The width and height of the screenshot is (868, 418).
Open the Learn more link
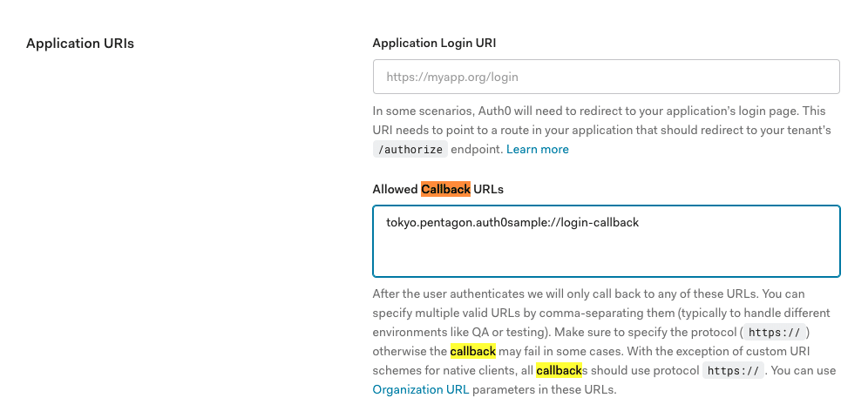[x=537, y=150]
